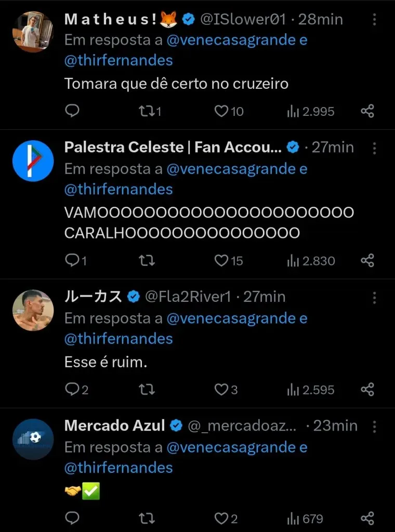Screen dimensions: 395x532
Task: Open more options on Matheus's tweet
Action: pyautogui.click(x=374, y=20)
